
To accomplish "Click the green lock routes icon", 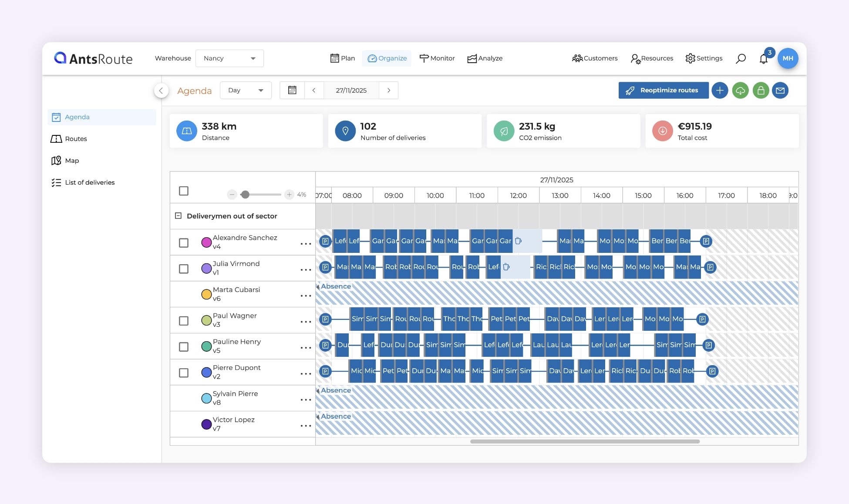I will click(x=761, y=91).
